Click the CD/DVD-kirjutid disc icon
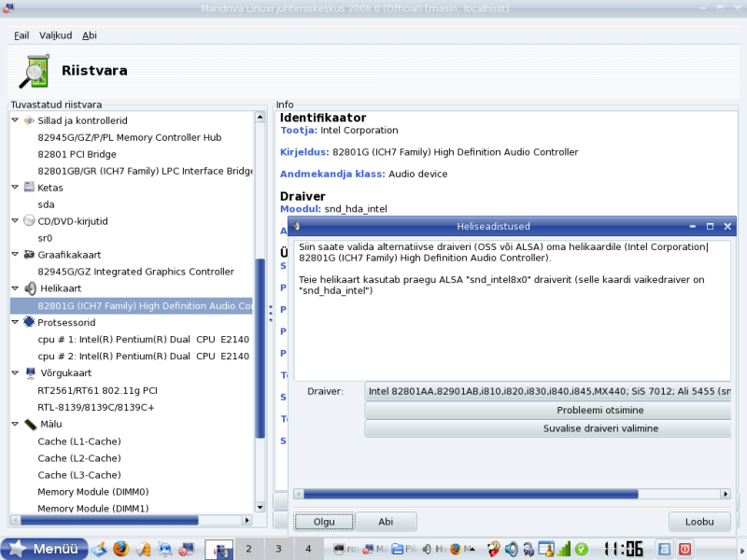This screenshot has height=560, width=747. 29,220
